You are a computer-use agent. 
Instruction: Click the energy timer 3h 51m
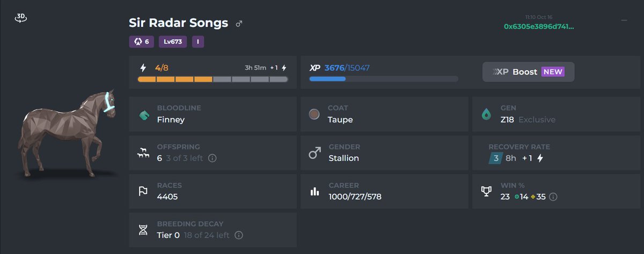pyautogui.click(x=255, y=68)
